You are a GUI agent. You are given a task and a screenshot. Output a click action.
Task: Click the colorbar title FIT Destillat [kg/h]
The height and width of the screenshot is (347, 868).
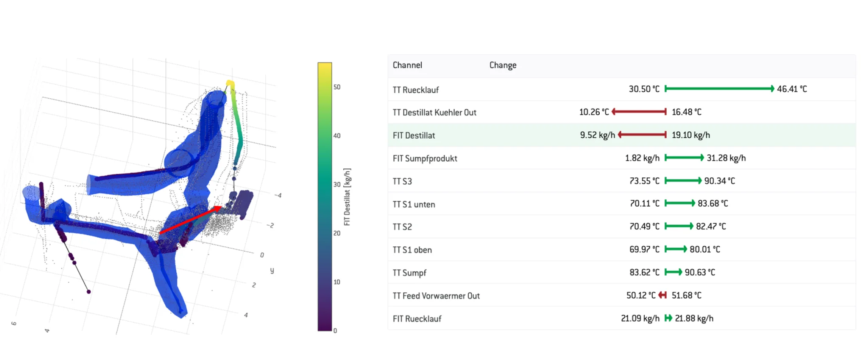click(x=347, y=197)
